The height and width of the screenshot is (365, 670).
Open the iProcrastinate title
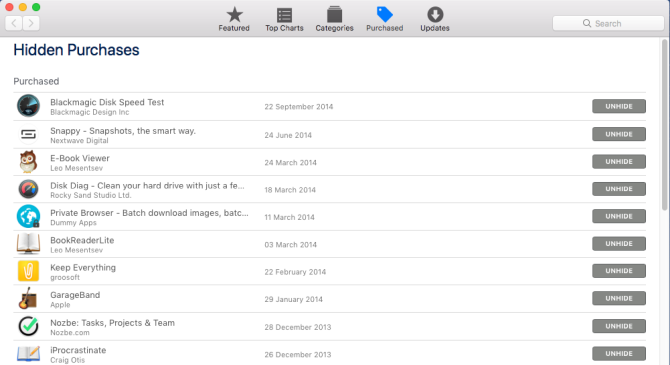point(78,350)
